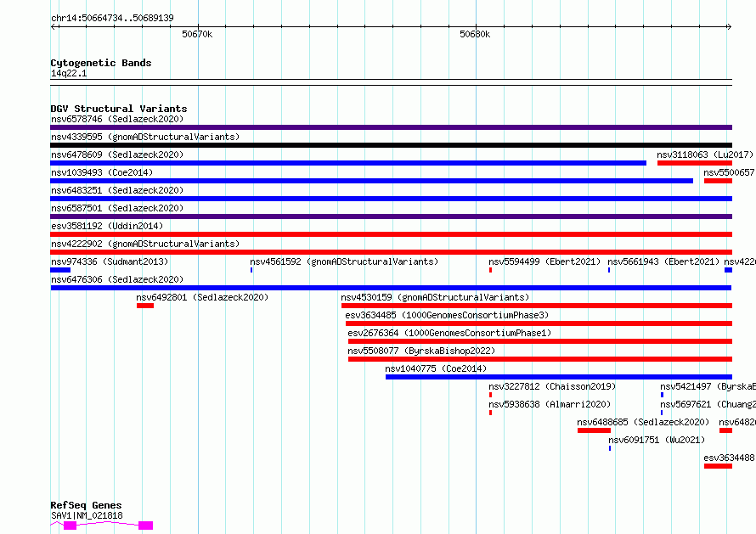Click the 50670k ruler tick label
This screenshot has height=534, width=756.
197,34
